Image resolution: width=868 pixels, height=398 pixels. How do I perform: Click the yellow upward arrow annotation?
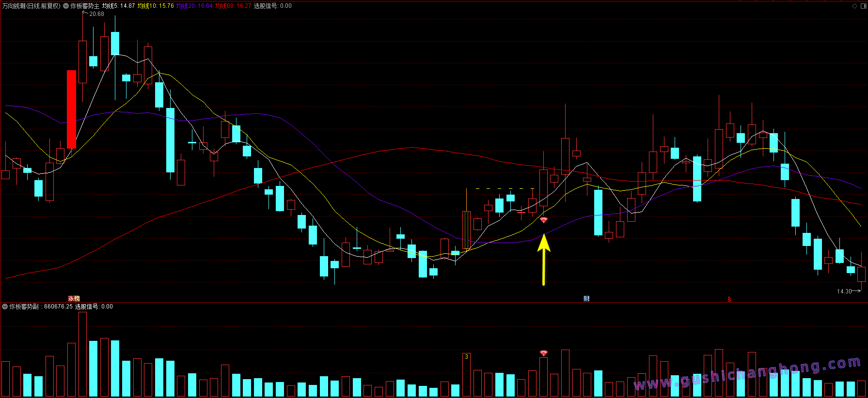544,260
